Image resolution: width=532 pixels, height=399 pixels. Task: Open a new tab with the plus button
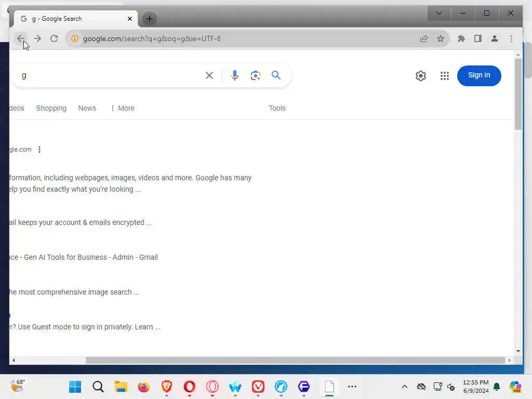point(149,19)
